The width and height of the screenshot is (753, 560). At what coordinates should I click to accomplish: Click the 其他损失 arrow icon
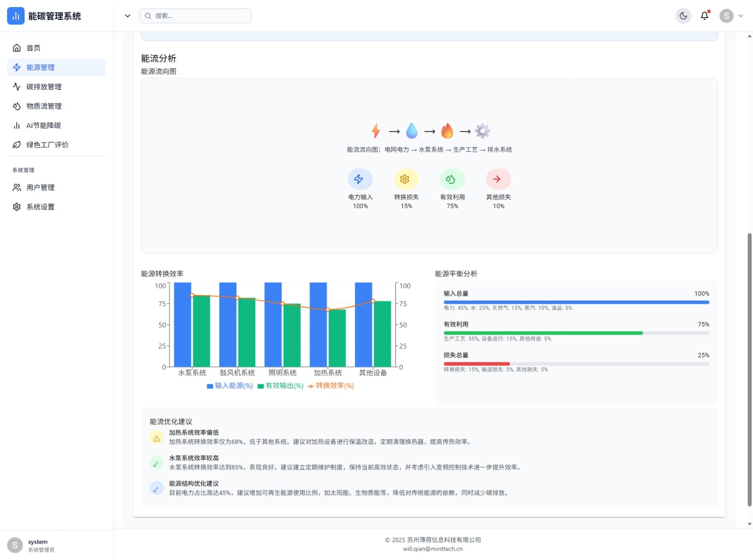coord(498,179)
